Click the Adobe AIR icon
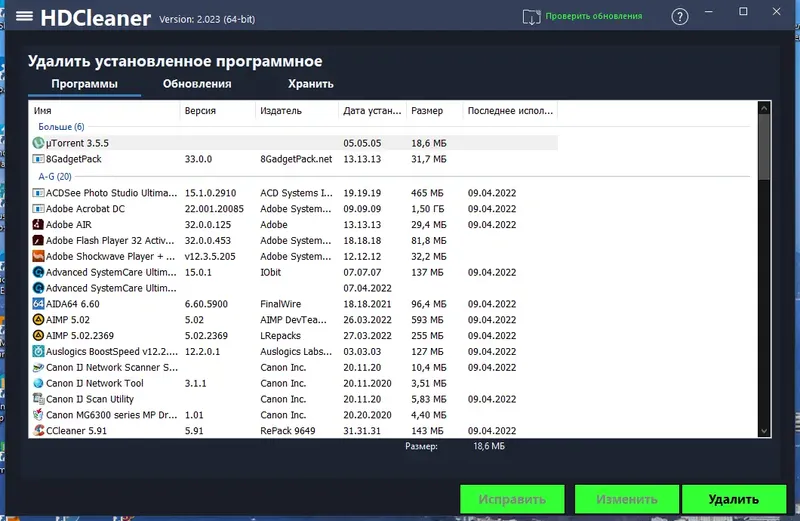This screenshot has height=521, width=800. click(38, 225)
